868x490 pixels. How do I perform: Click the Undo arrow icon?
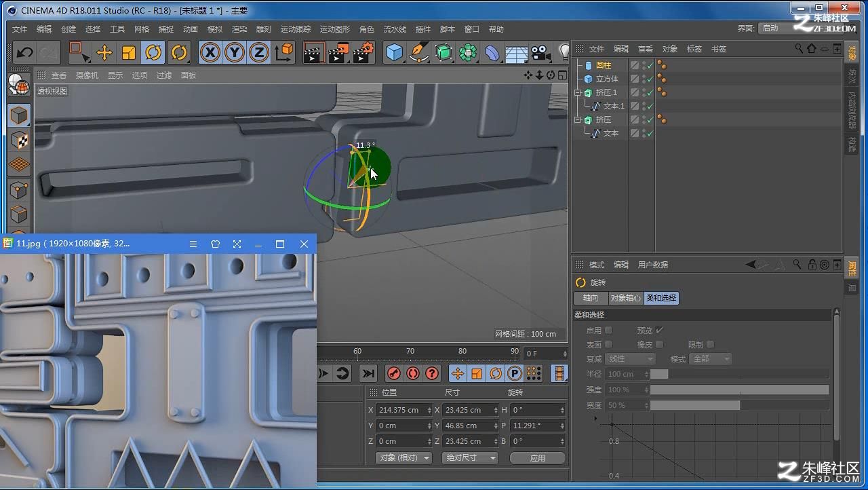click(25, 52)
